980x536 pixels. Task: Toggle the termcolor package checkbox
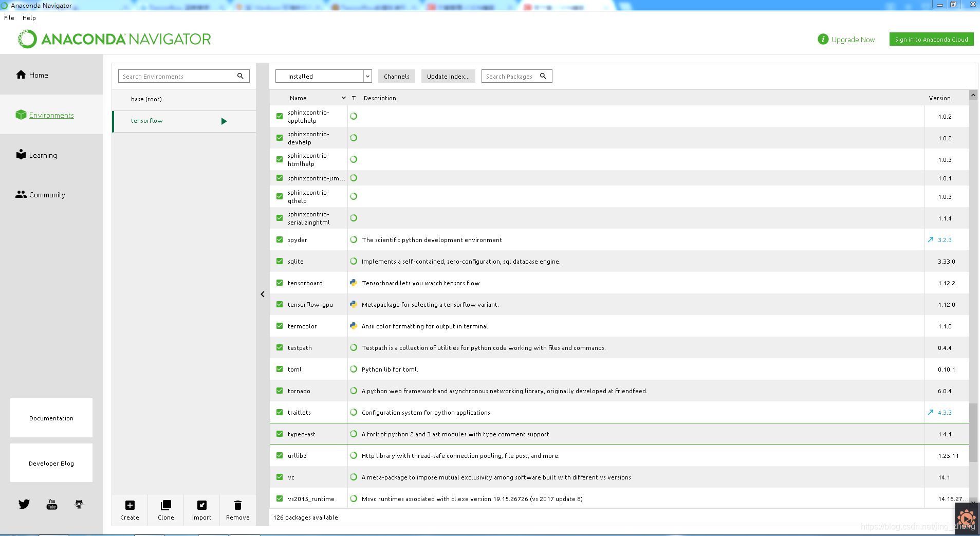click(x=280, y=326)
